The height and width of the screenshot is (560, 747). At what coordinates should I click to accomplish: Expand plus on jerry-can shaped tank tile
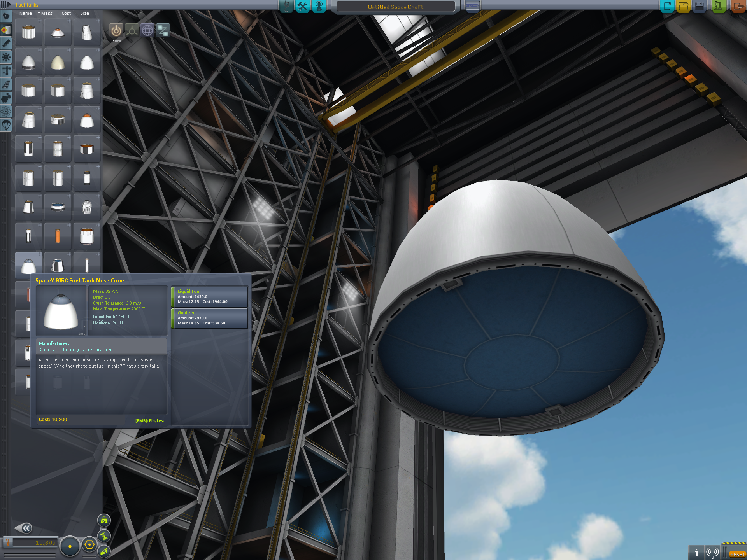tap(98, 196)
